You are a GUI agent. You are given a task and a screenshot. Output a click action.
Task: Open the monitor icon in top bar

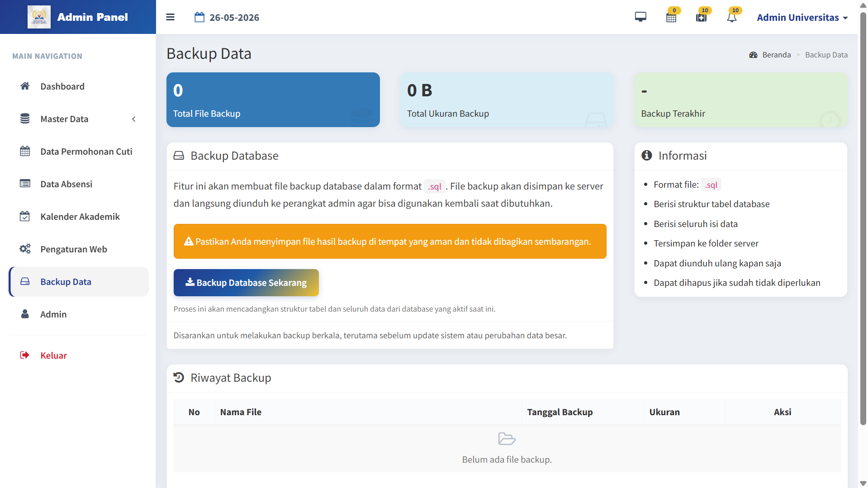[640, 17]
